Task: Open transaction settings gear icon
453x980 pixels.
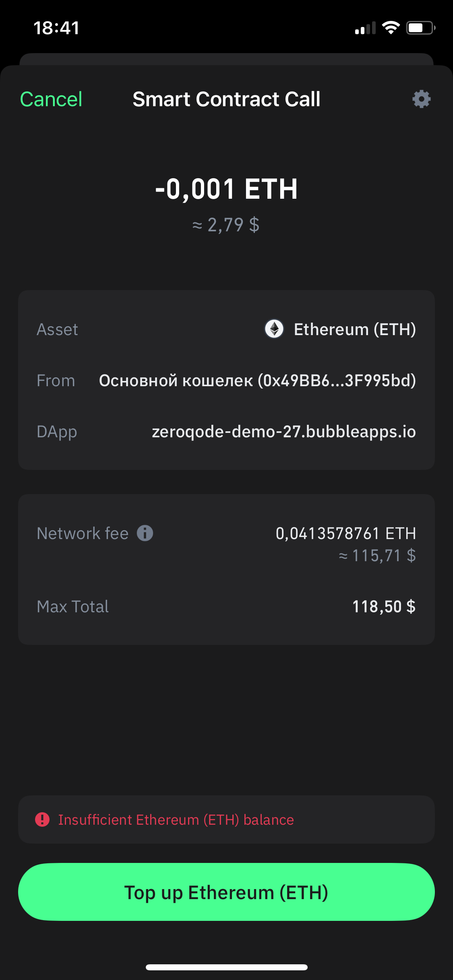Action: pos(421,99)
